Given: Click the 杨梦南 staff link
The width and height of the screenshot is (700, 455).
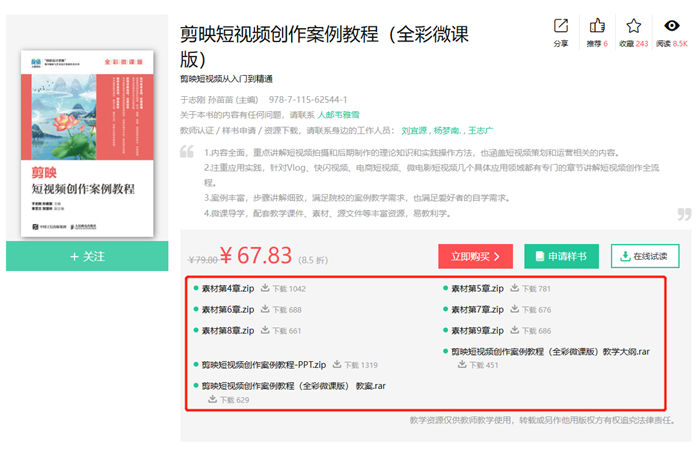Looking at the screenshot, I should click(x=446, y=130).
